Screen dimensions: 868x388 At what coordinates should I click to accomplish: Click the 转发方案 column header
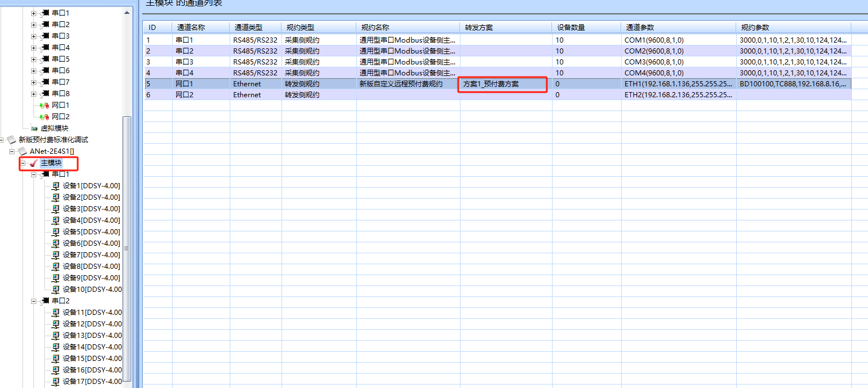505,28
